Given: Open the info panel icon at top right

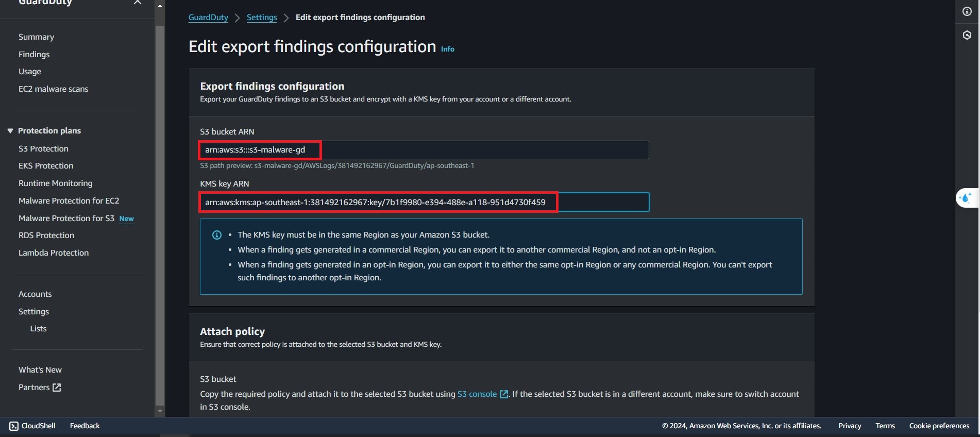Looking at the screenshot, I should (x=967, y=11).
